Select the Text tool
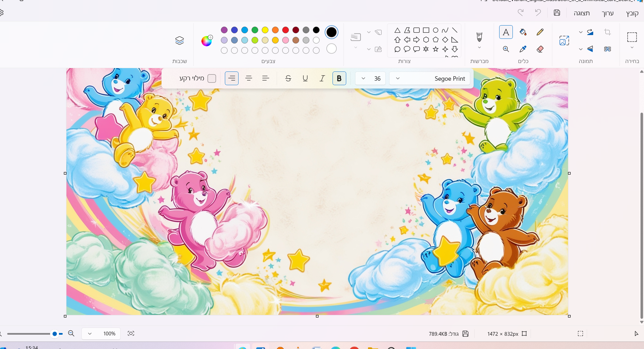Viewport: 644px width, 349px height. click(x=506, y=32)
